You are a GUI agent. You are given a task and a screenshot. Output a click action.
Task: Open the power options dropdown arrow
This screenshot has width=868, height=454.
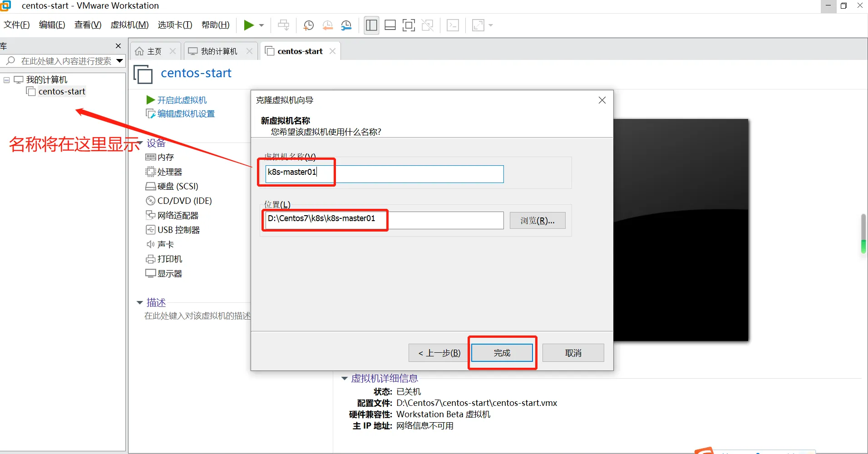[261, 25]
